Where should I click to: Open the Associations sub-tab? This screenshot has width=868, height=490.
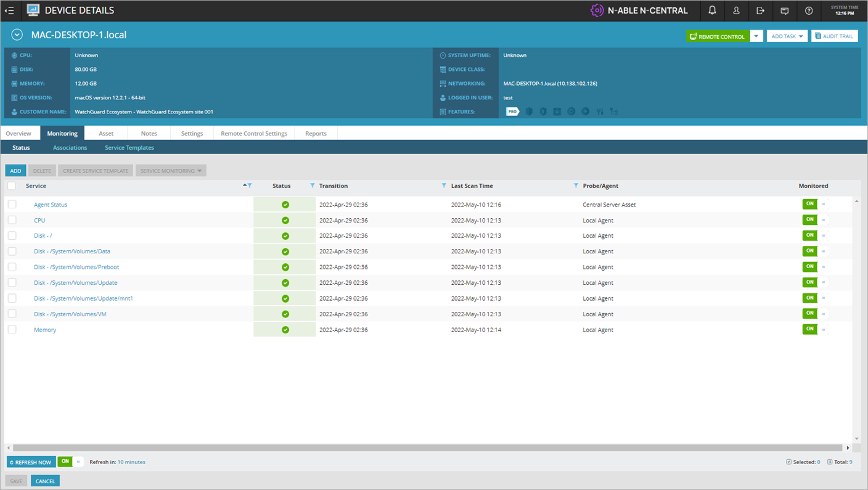pos(70,147)
